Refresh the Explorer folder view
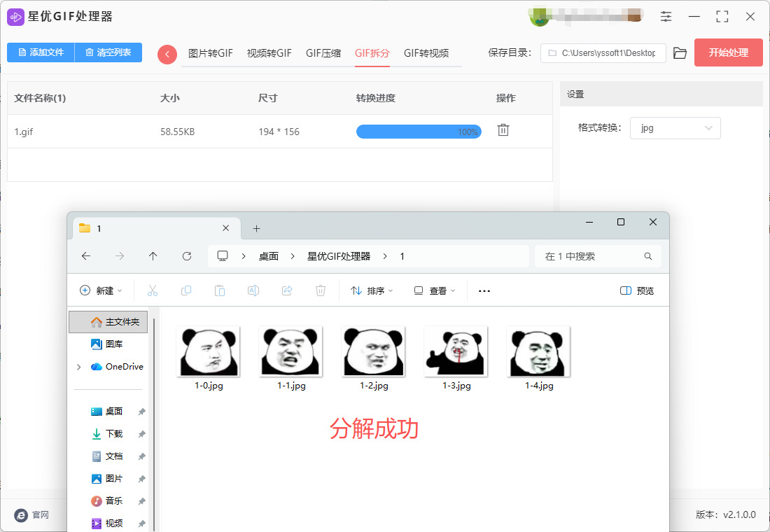Viewport: 770px width, 532px height. tap(187, 256)
